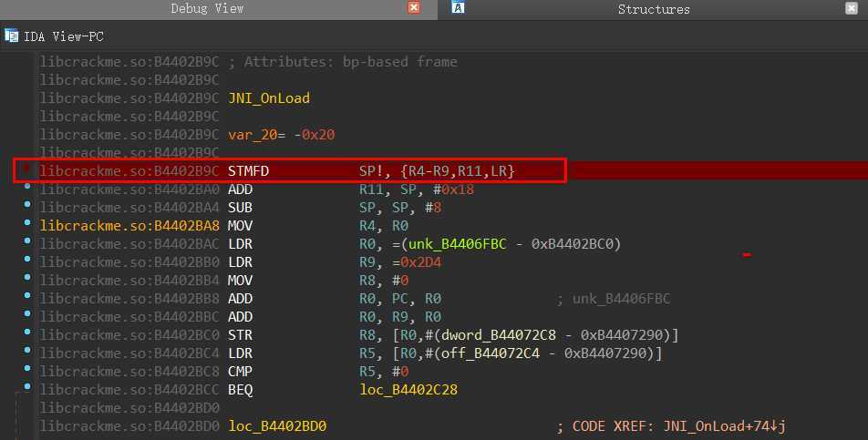Screen dimensions: 868x440
Task: Toggle breakpoint dot at B4402BA0 ADD line
Action: [26, 186]
